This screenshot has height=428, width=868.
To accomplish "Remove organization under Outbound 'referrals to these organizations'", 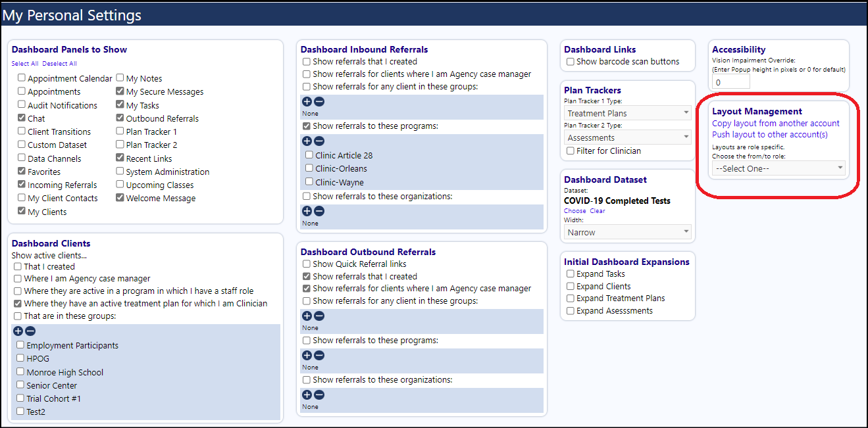I will point(319,395).
